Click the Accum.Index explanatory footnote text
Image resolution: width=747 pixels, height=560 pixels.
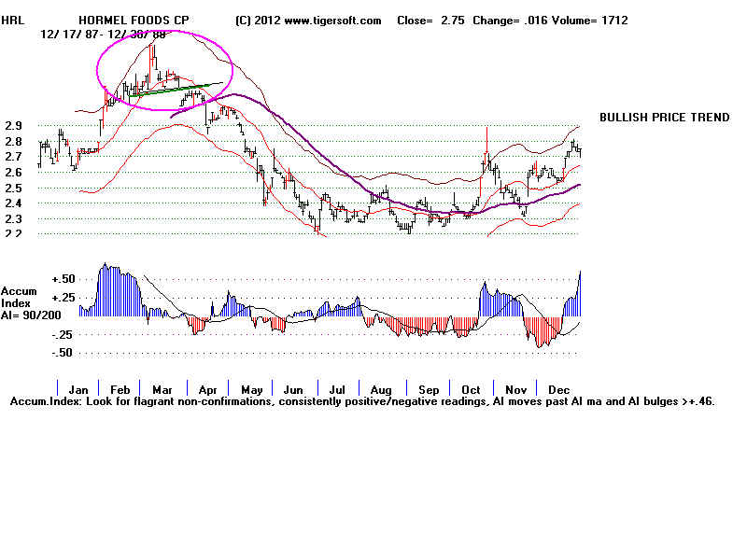pyautogui.click(x=362, y=401)
